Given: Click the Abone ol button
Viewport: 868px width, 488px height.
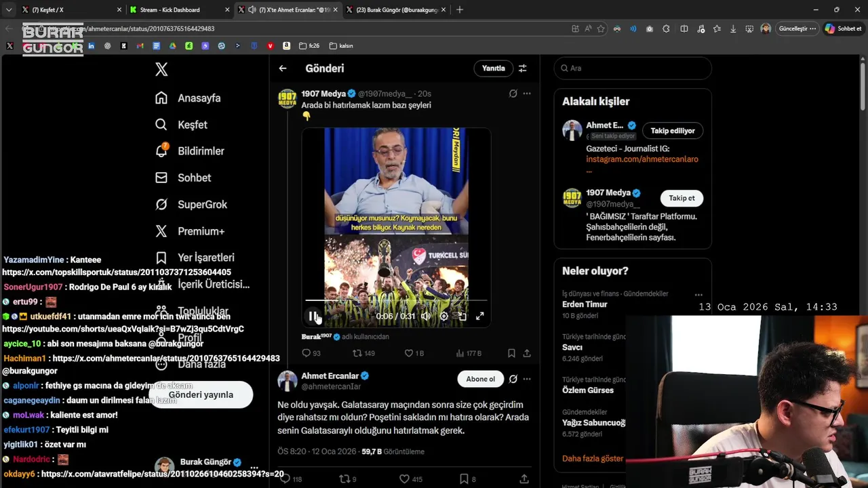Looking at the screenshot, I should point(480,379).
